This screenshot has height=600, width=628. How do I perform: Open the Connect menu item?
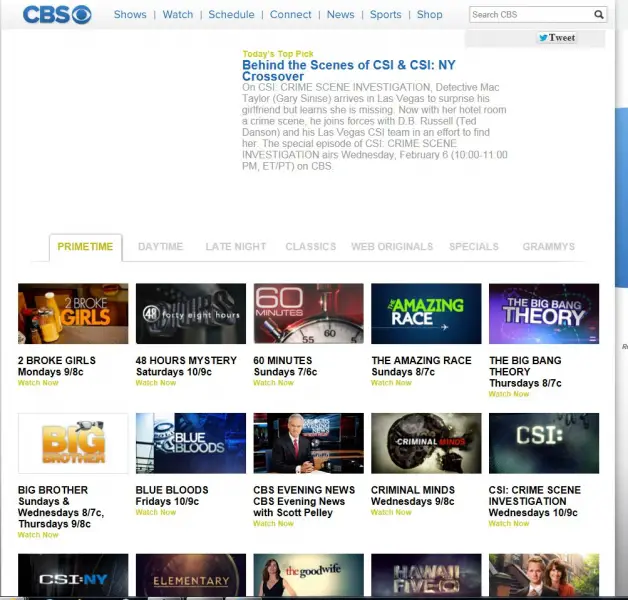(290, 14)
